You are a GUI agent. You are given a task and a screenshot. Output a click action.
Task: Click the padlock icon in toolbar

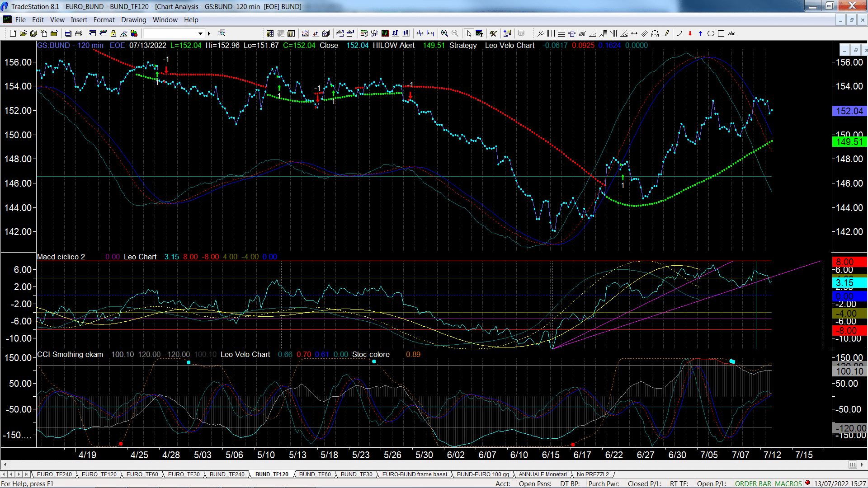coord(113,33)
